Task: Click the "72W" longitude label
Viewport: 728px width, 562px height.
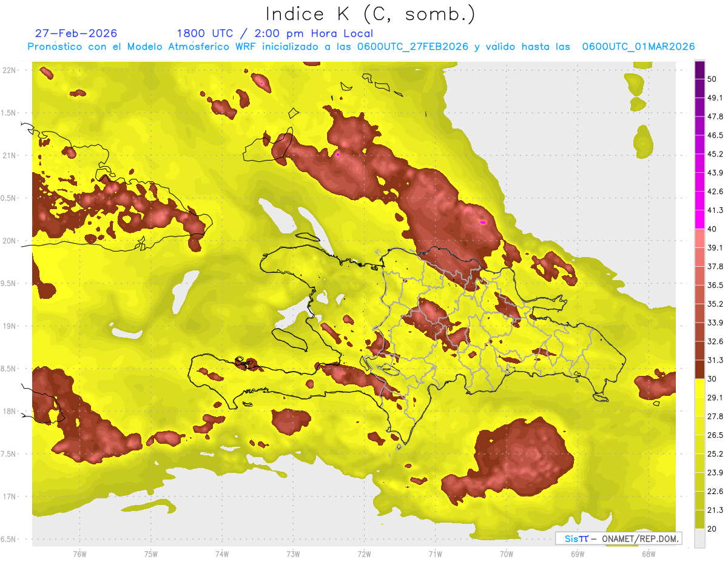Action: [364, 554]
